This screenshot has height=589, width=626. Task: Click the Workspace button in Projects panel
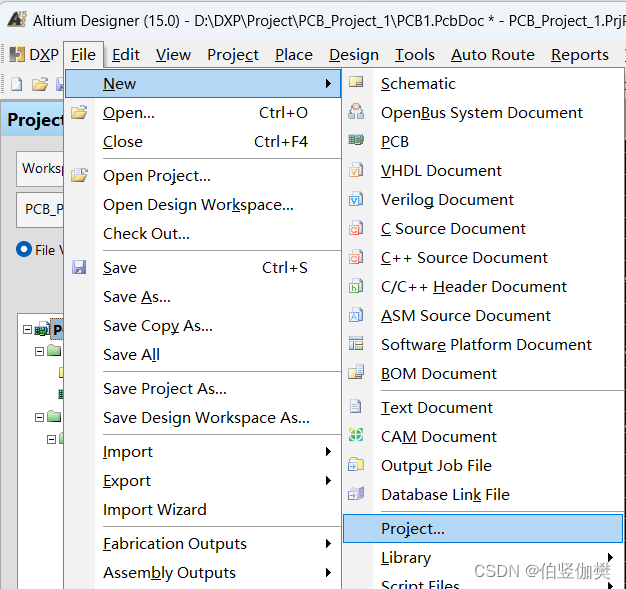pyautogui.click(x=40, y=169)
